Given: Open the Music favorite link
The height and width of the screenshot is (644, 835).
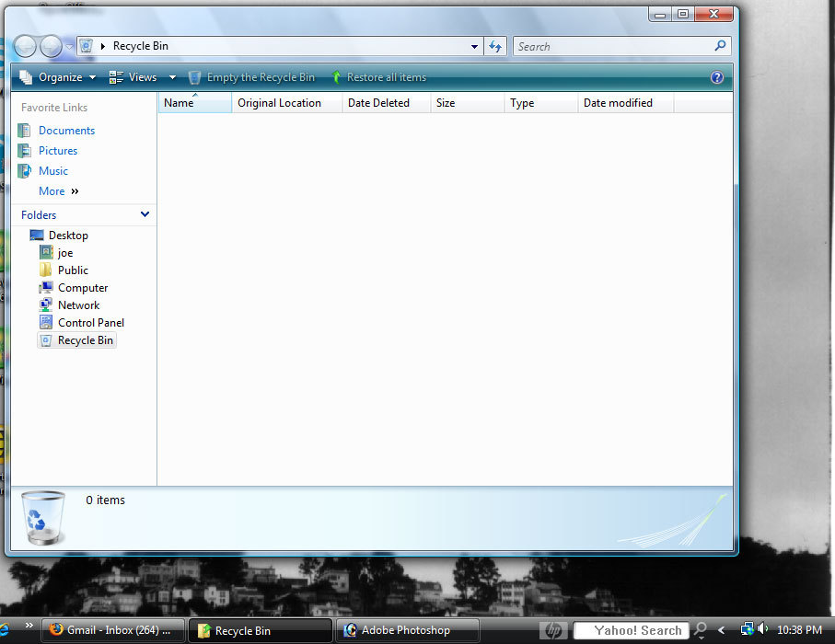Looking at the screenshot, I should [53, 171].
